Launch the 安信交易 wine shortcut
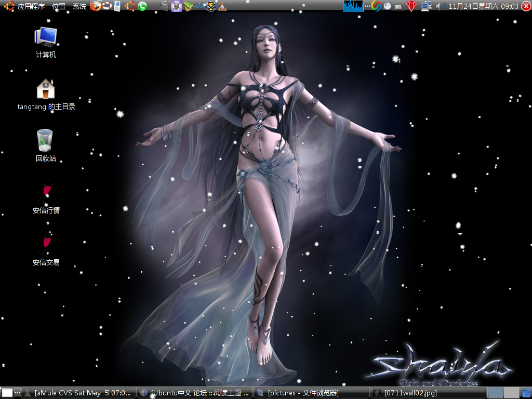 point(46,249)
